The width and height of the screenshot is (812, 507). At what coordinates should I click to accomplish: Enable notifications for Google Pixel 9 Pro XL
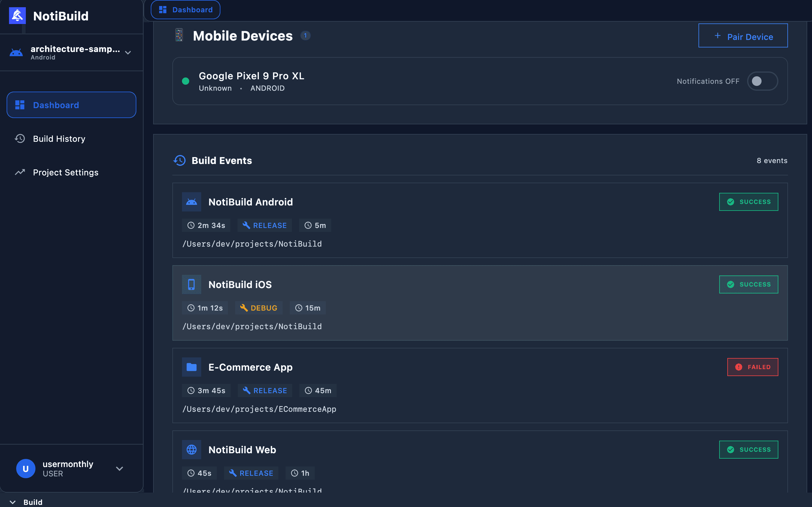(762, 81)
